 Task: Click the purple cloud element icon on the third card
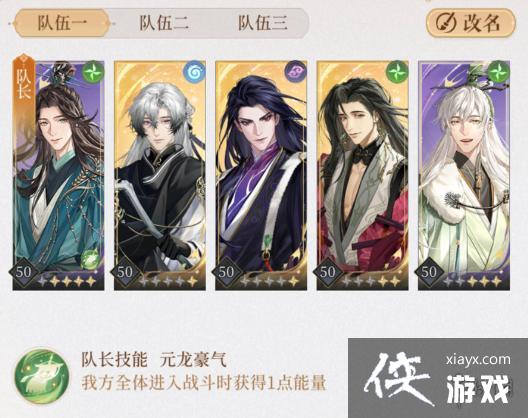[295, 73]
